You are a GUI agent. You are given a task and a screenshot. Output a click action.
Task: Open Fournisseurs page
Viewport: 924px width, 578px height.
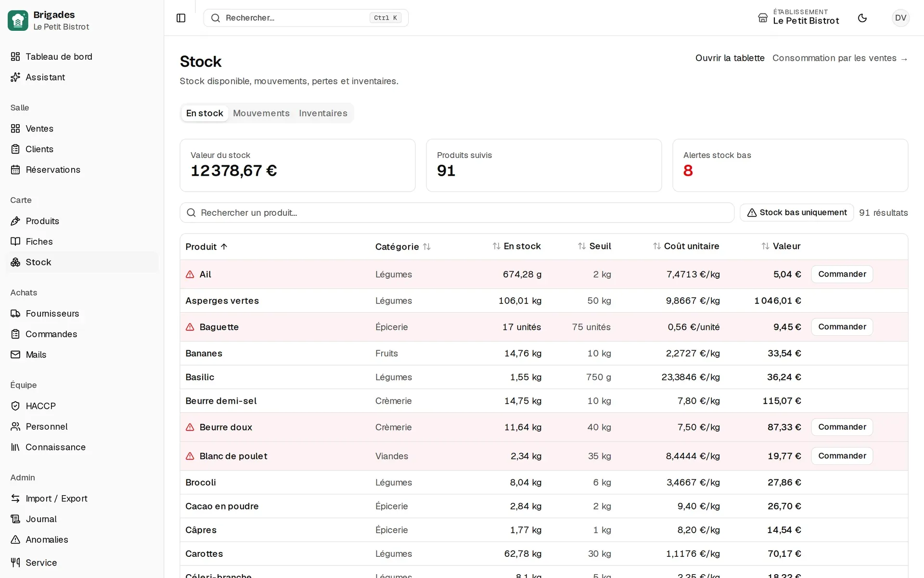point(82,314)
